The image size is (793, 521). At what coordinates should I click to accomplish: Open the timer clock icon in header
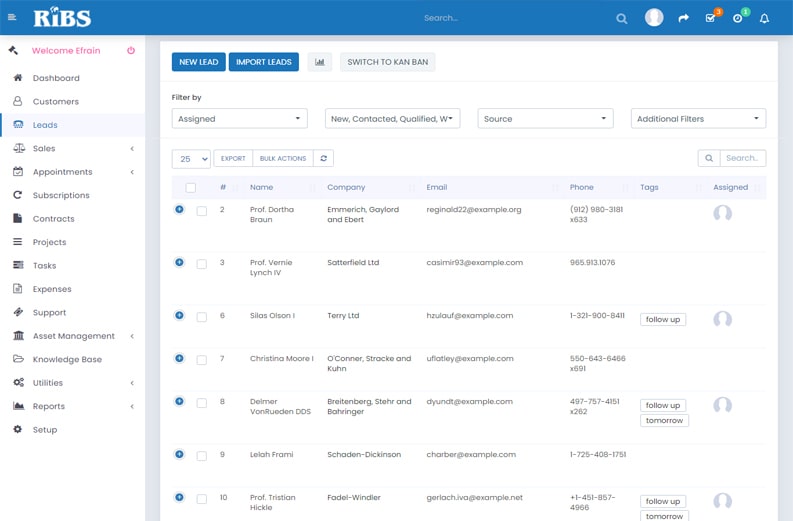737,18
